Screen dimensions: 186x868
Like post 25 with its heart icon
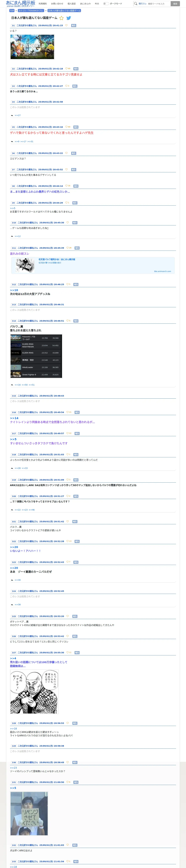pyautogui.click(x=68, y=616)
